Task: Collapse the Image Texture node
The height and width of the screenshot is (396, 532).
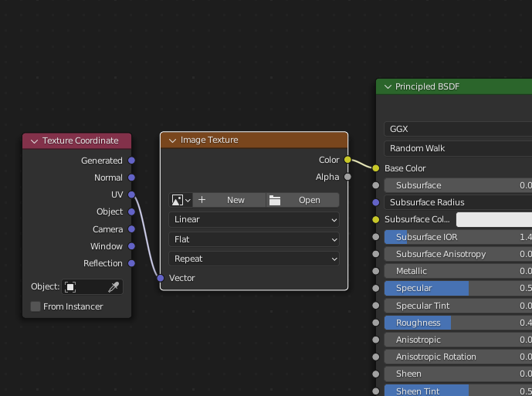Action: [172, 140]
